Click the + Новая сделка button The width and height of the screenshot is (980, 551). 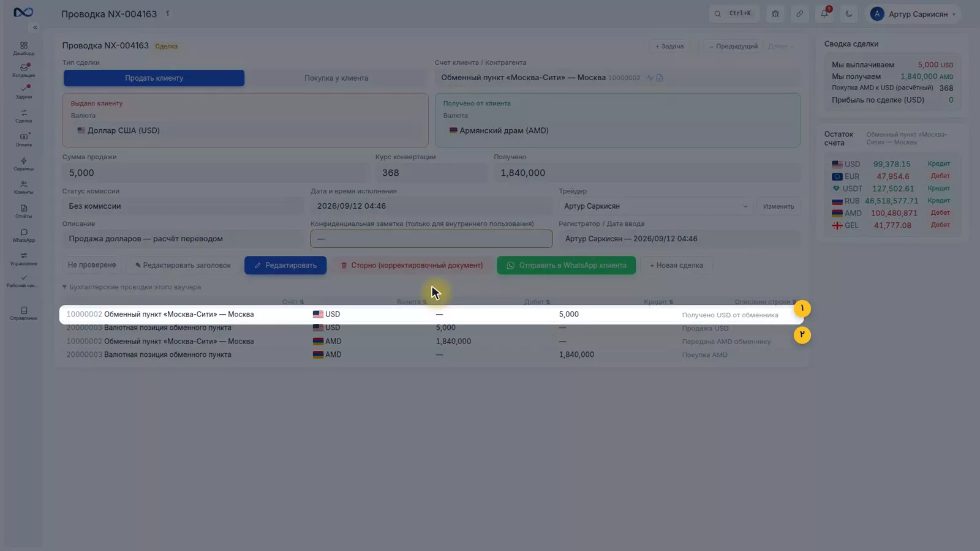[676, 265]
